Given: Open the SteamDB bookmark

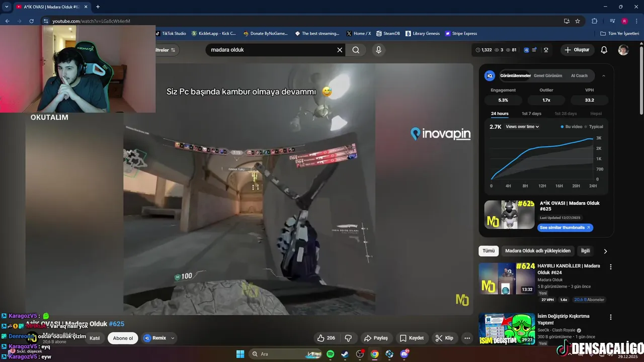Looking at the screenshot, I should [x=388, y=34].
